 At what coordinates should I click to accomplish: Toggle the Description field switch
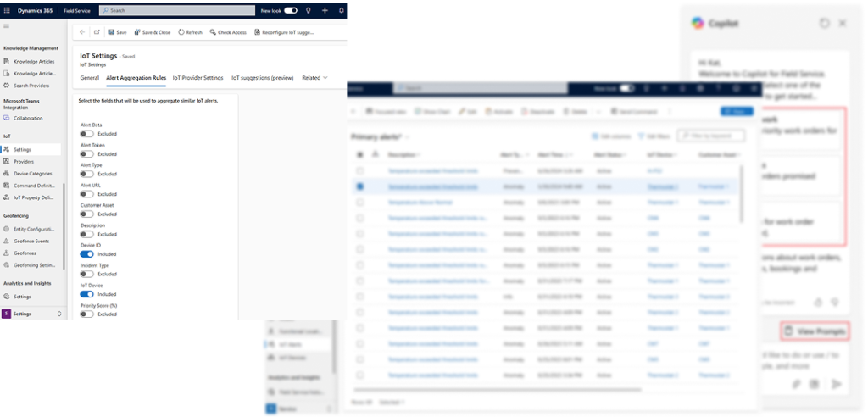click(x=87, y=234)
